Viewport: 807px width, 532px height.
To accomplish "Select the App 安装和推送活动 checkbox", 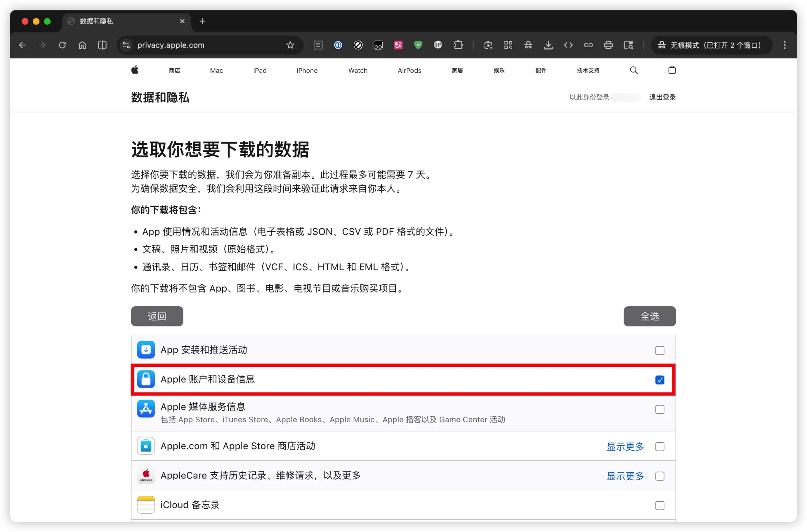I will [x=659, y=350].
